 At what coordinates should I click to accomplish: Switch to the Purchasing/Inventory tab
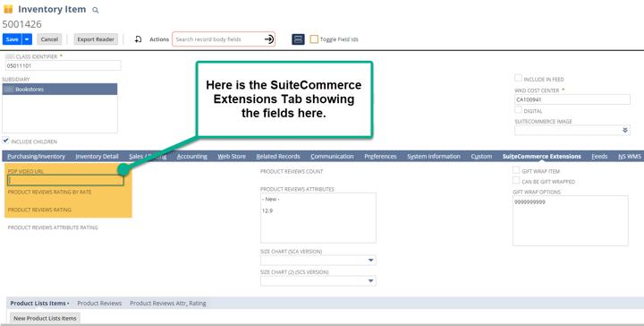coord(36,156)
